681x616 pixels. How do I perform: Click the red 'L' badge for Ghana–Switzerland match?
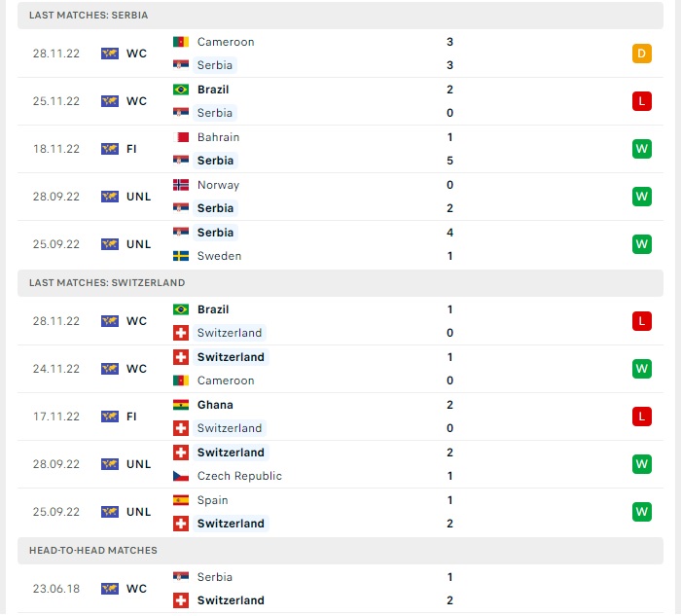pos(641,417)
